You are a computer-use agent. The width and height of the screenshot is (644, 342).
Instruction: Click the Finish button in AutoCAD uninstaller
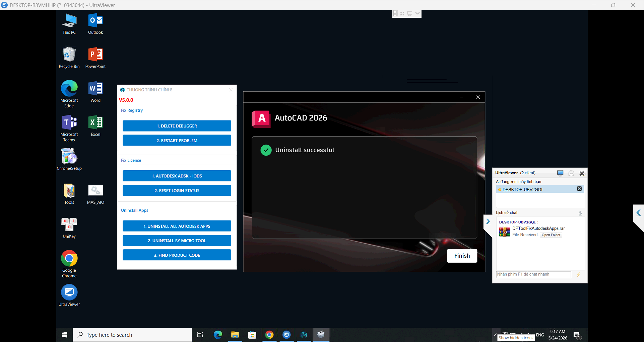click(462, 256)
